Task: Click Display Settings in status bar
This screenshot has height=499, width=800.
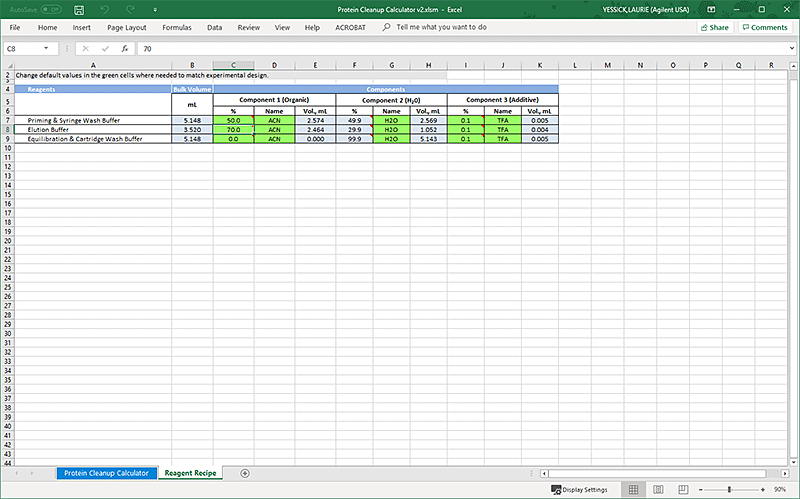Action: (579, 489)
